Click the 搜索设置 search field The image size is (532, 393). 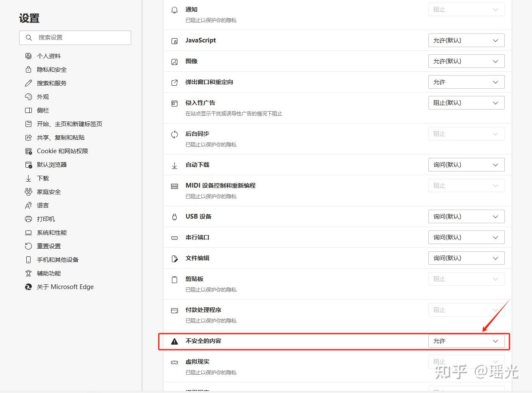[x=81, y=37]
